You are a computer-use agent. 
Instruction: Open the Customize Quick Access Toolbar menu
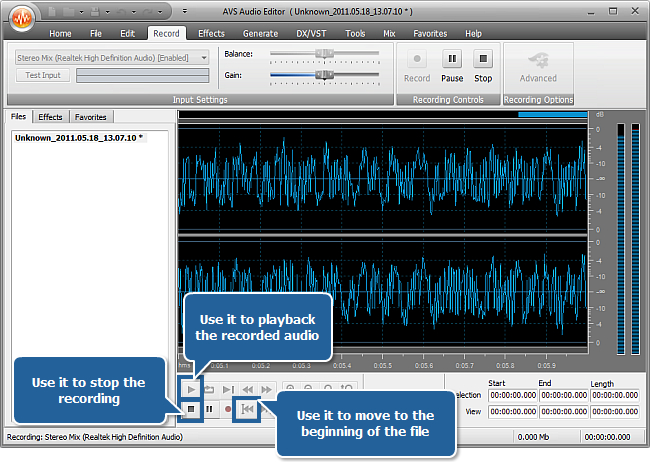185,11
